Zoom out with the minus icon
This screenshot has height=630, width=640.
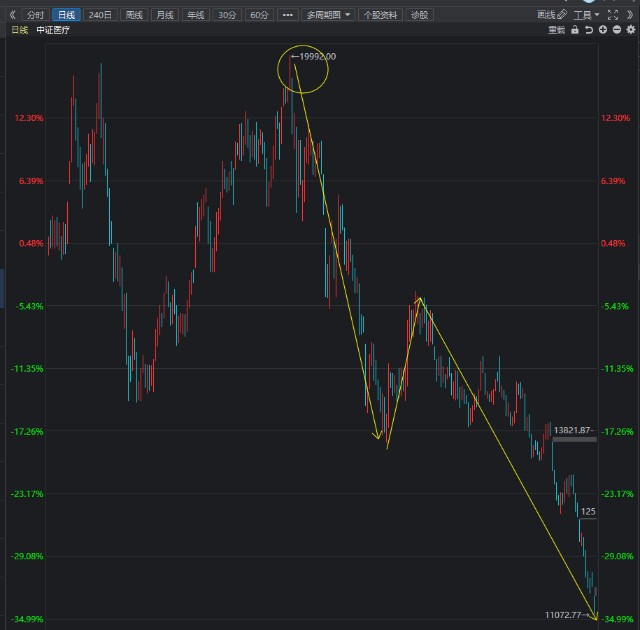pos(617,30)
